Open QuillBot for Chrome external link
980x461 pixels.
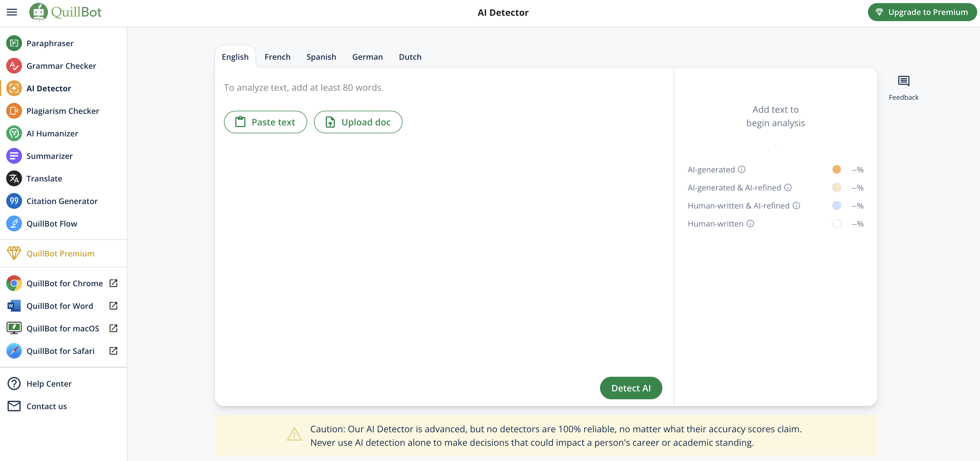tap(113, 283)
